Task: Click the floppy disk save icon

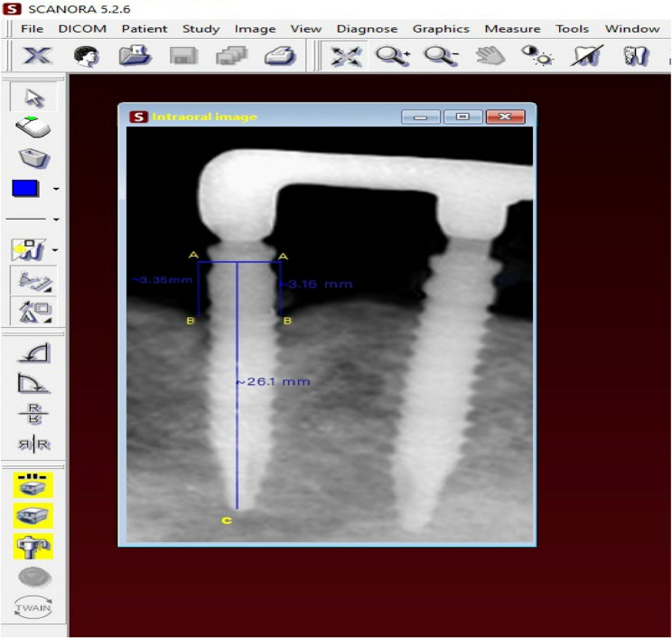Action: coord(183,56)
